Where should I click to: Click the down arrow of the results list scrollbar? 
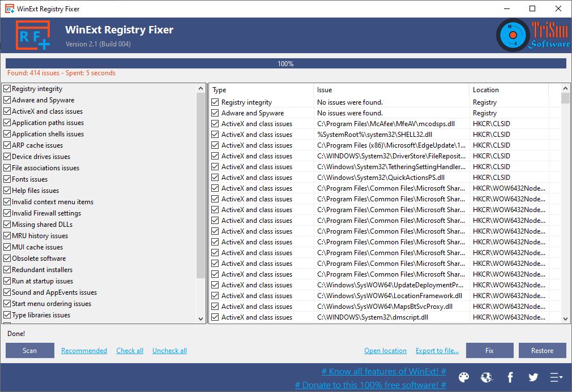(x=565, y=318)
